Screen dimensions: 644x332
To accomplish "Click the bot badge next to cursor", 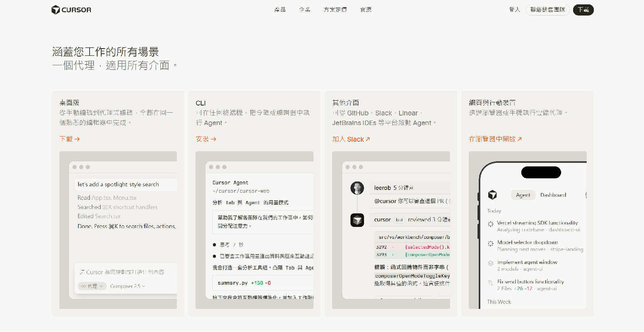I will coord(399,220).
